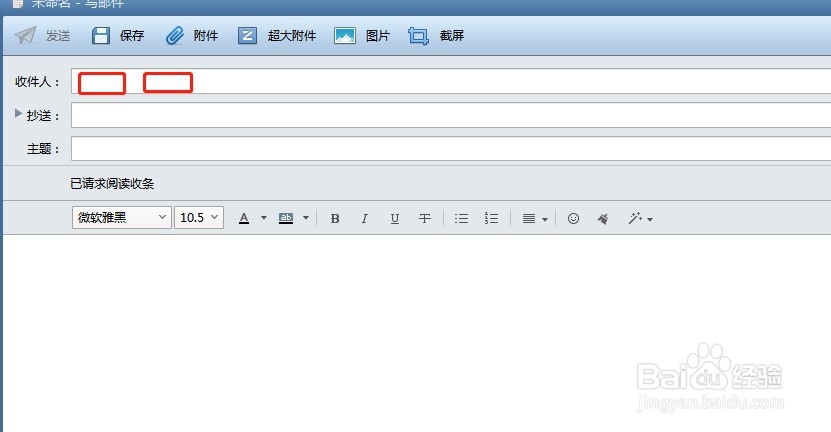Viewport: 831px width, 432px height.
Task: Click the 超大附件 button label
Action: [x=292, y=36]
